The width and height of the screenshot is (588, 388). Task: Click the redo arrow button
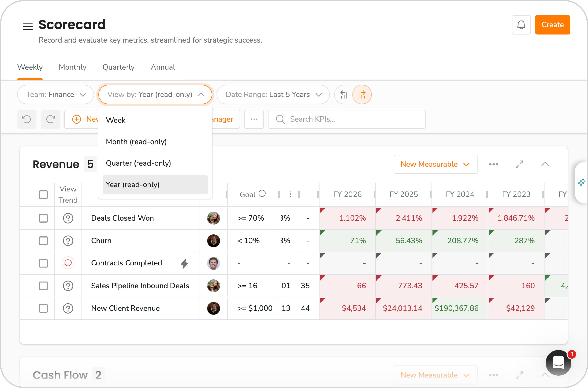pos(50,119)
